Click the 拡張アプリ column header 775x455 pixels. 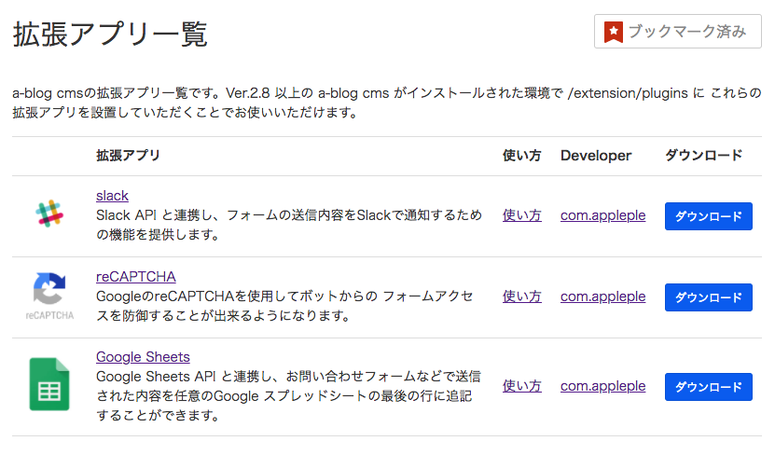(x=128, y=156)
